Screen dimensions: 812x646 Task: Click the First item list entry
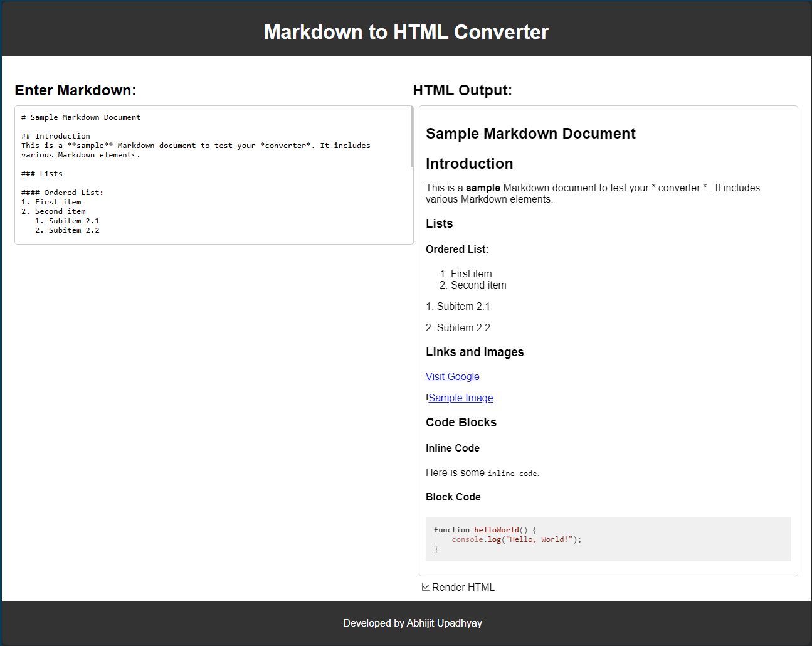click(x=471, y=273)
